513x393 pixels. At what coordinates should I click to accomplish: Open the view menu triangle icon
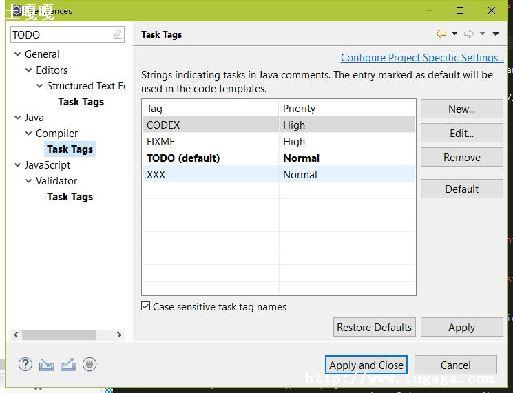point(496,34)
